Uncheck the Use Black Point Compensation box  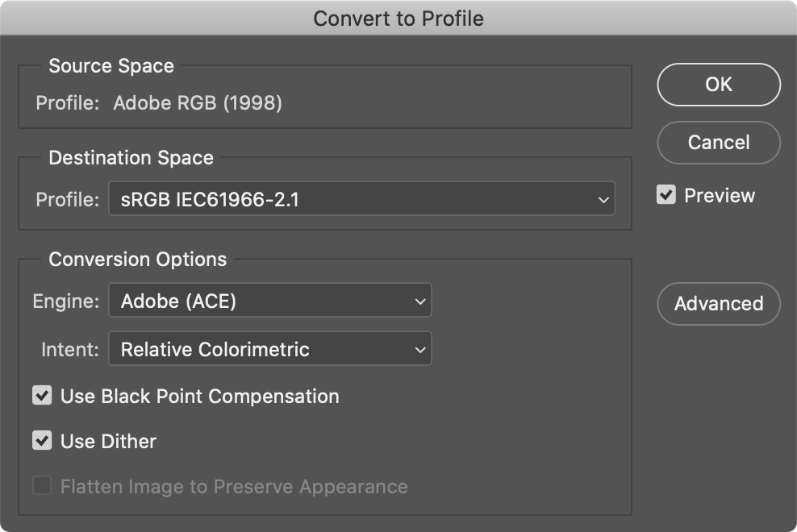point(42,396)
